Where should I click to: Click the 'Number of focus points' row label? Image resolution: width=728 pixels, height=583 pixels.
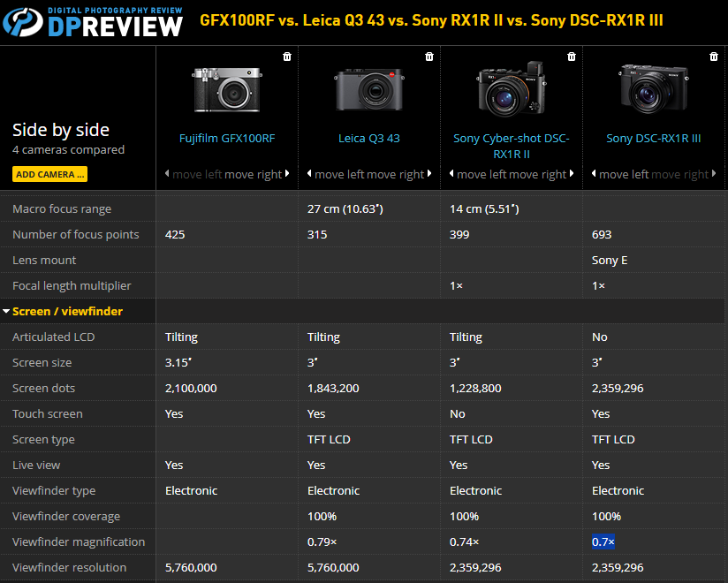pyautogui.click(x=76, y=234)
